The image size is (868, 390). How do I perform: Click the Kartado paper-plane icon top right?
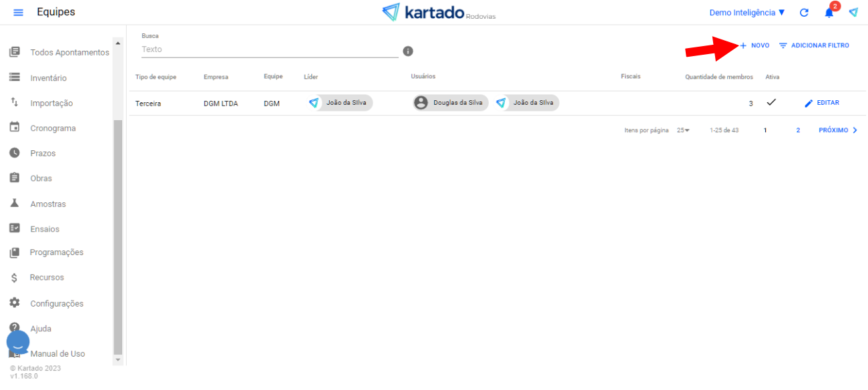coord(853,13)
